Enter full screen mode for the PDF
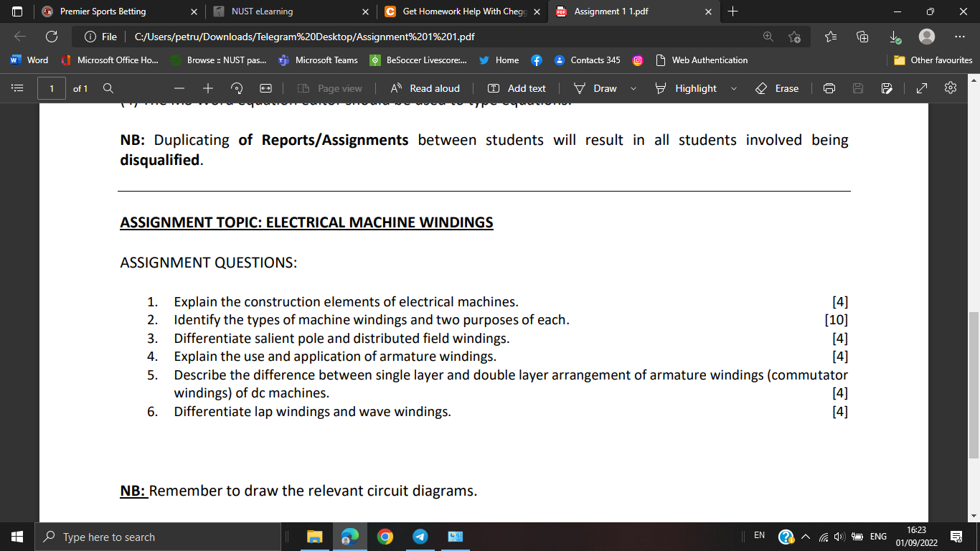This screenshot has height=551, width=980. pos(922,88)
